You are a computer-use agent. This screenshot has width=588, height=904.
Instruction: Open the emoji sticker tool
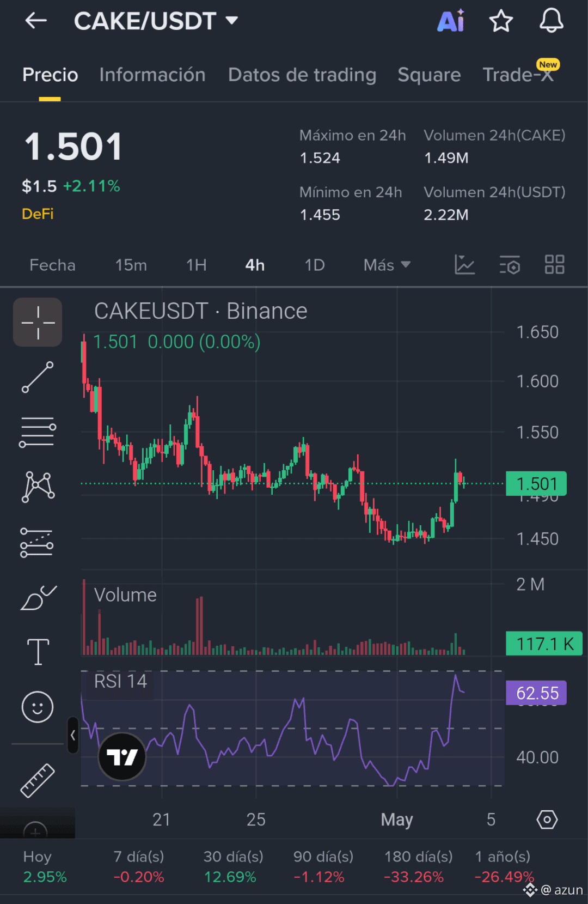click(x=38, y=707)
